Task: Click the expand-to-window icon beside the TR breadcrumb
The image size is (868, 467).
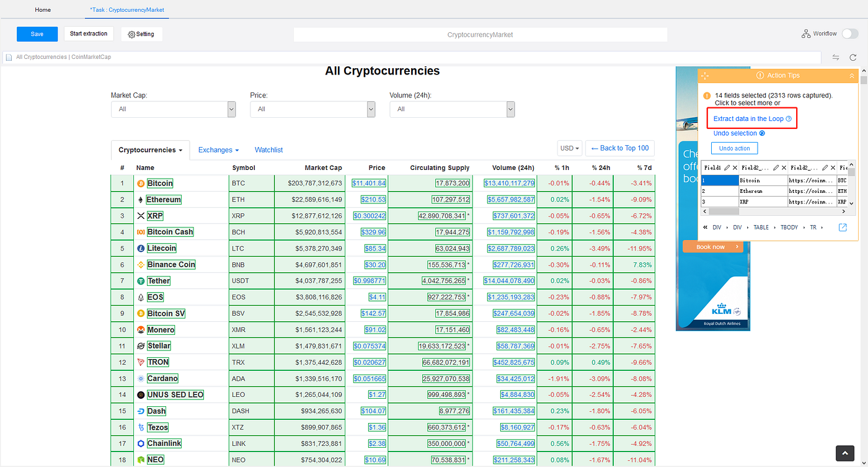Action: 843,228
